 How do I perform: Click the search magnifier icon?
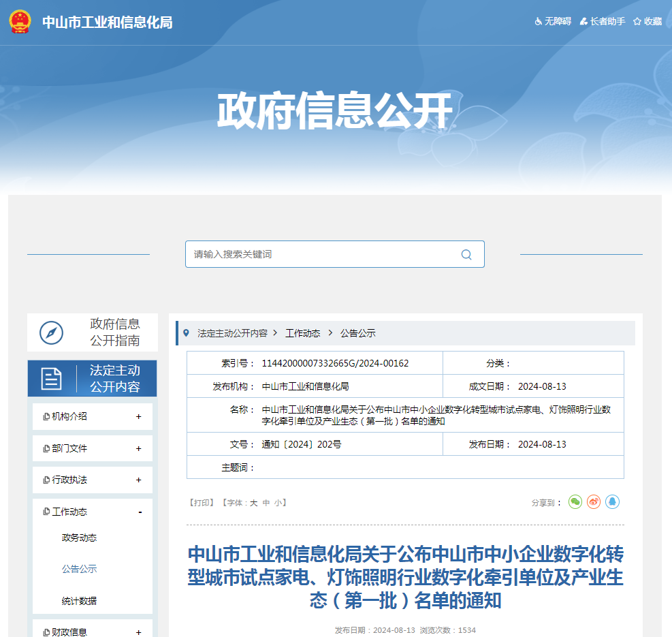coord(466,255)
